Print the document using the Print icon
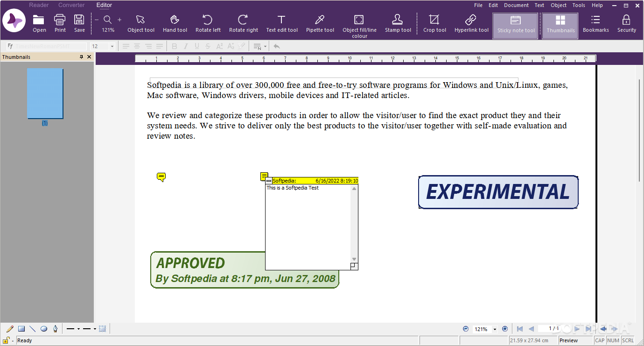Image resolution: width=644 pixels, height=346 pixels. (60, 23)
